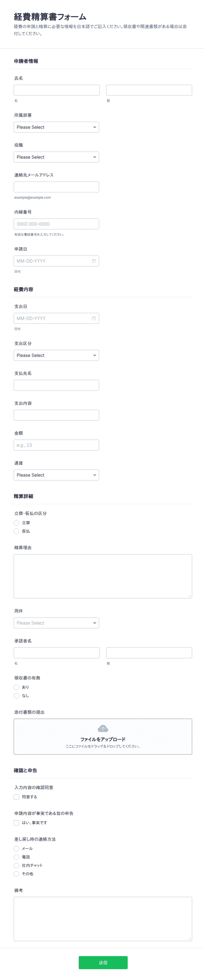Click the cloud upload icon

(x=103, y=729)
